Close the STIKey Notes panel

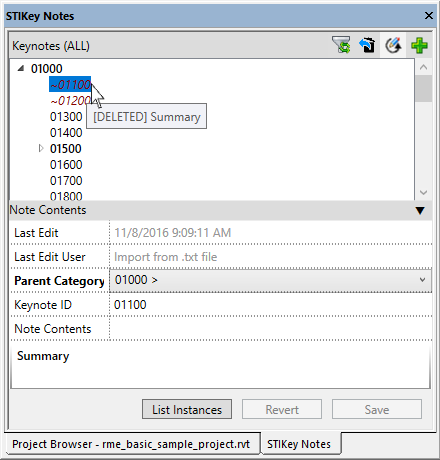point(429,15)
